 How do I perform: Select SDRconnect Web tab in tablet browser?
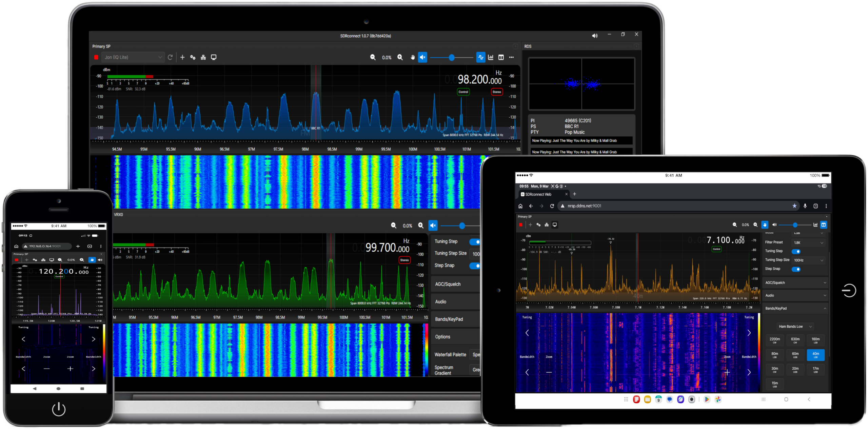544,194
